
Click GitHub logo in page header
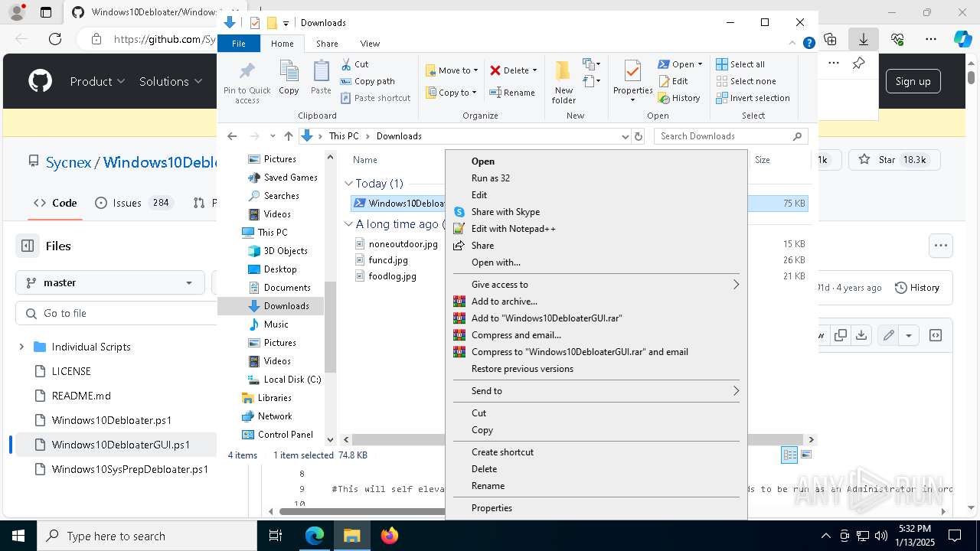(x=40, y=81)
